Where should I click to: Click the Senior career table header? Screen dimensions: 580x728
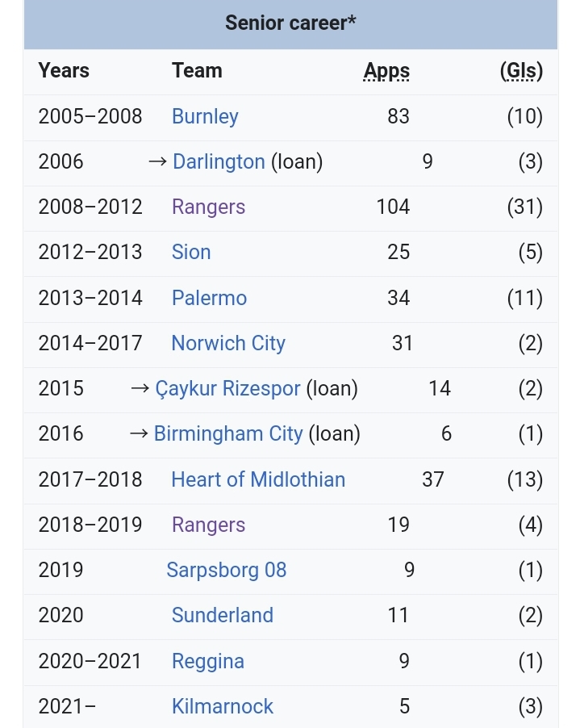tap(290, 23)
